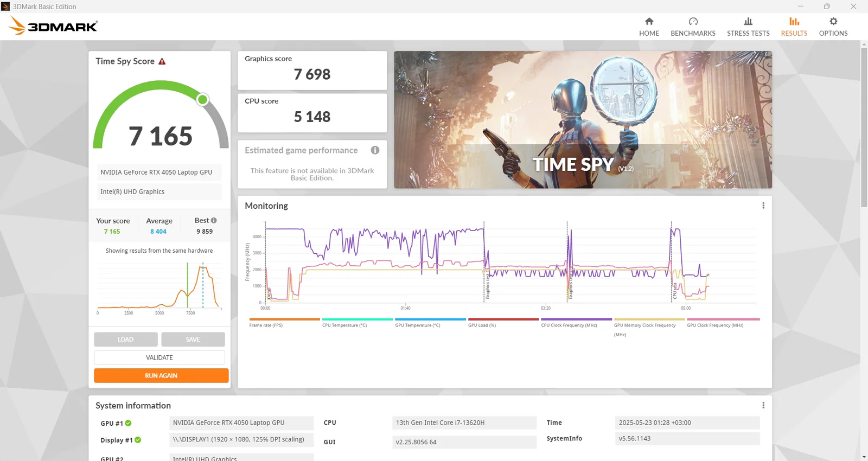Open the Home icon in navigation
The width and height of the screenshot is (868, 461).
click(649, 22)
